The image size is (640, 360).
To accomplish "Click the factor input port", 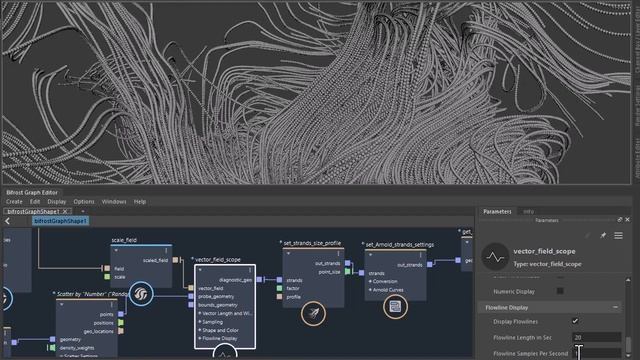I will pyautogui.click(x=279, y=288).
